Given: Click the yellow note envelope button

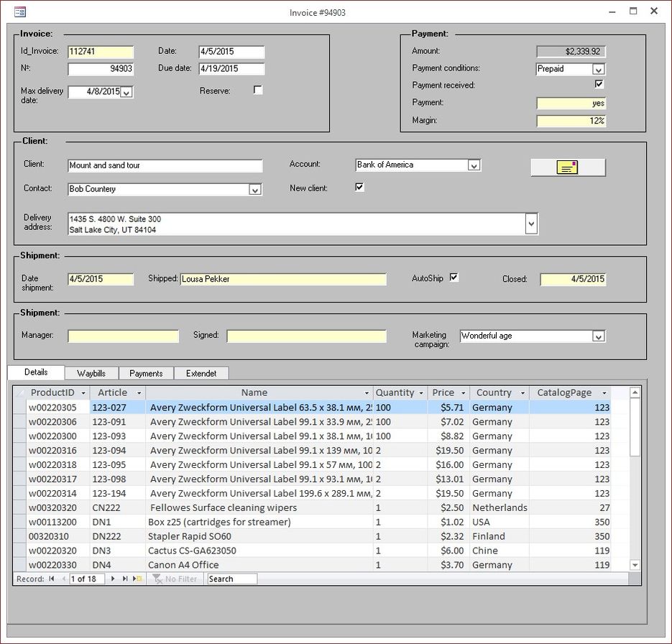Looking at the screenshot, I should coord(568,167).
